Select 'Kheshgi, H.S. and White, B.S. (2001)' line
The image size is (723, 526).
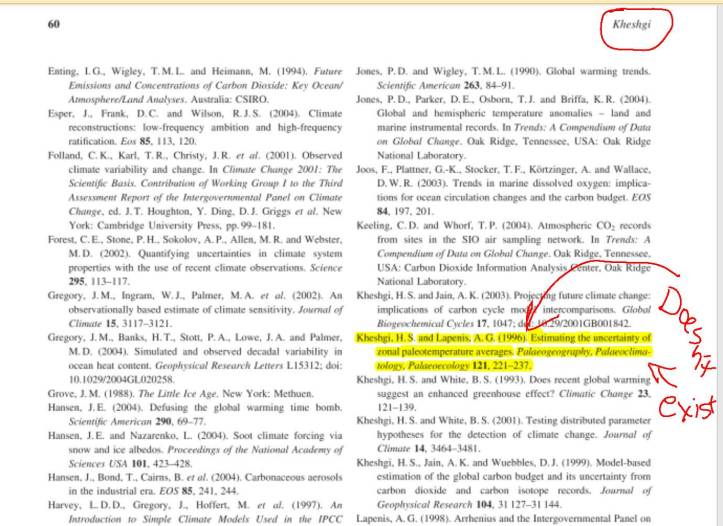pyautogui.click(x=504, y=420)
